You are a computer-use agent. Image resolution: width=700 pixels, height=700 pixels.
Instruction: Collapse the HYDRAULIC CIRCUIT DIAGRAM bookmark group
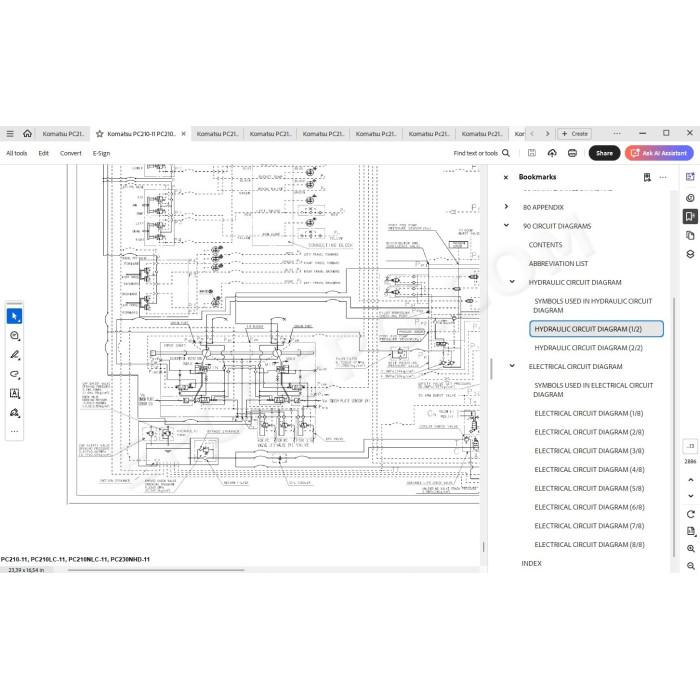[512, 281]
